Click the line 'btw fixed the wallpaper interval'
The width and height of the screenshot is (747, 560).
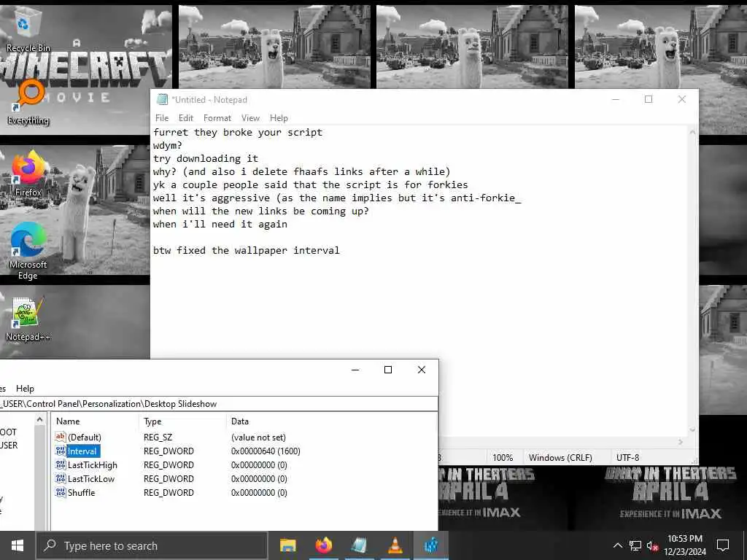[x=247, y=251]
